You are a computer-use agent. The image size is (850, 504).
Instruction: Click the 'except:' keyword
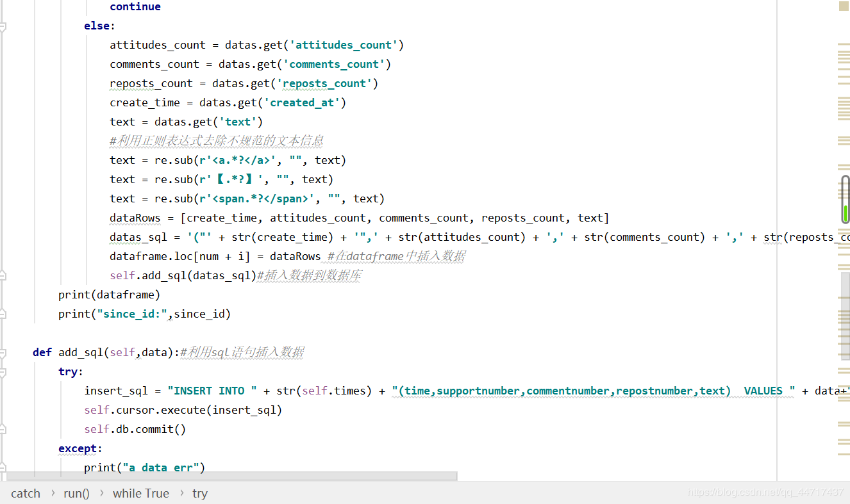(x=81, y=448)
